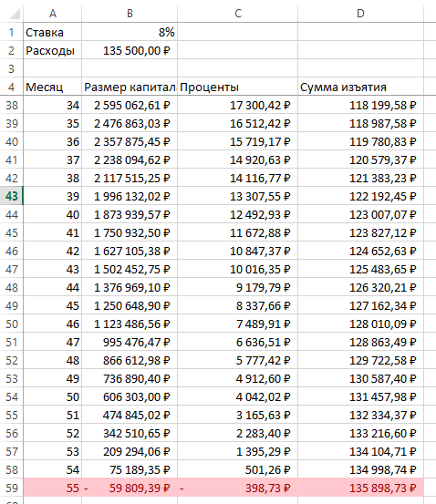Select capital value 1 250 648,90 ₽

pyautogui.click(x=130, y=305)
